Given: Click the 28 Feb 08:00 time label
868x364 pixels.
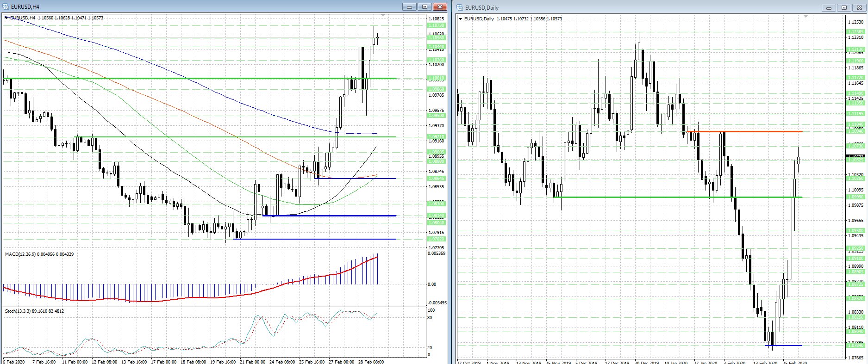Looking at the screenshot, I should point(371,362).
